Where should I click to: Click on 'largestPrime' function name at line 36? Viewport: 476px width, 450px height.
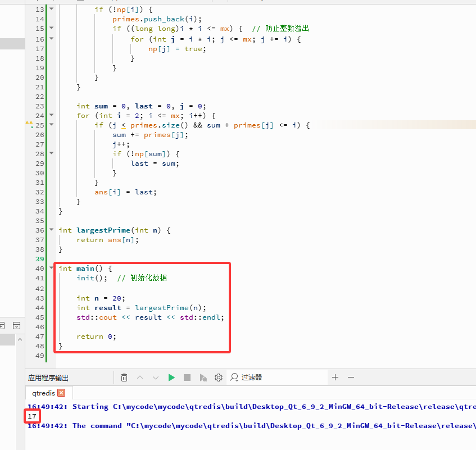click(x=103, y=230)
